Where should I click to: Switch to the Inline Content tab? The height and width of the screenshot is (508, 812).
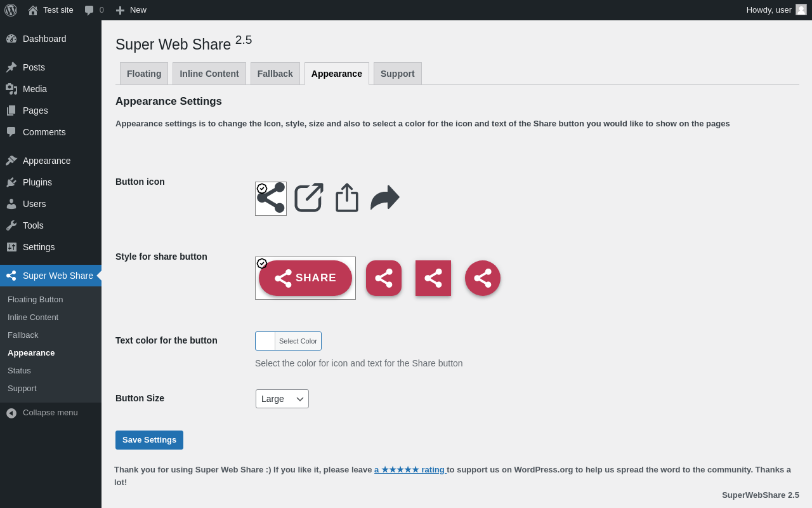tap(209, 74)
